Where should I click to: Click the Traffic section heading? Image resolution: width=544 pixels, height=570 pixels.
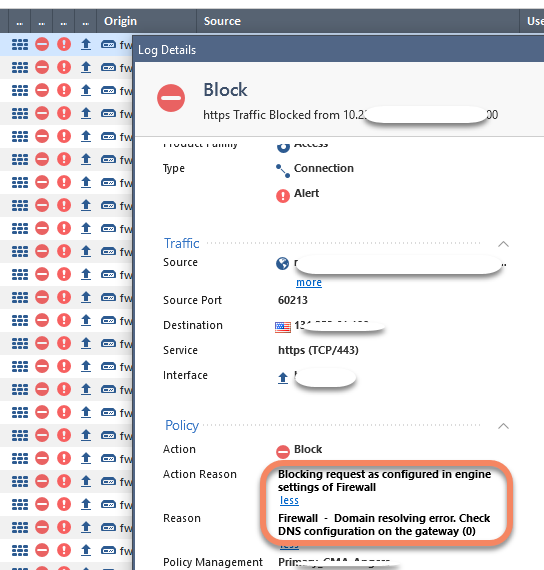[x=181, y=243]
